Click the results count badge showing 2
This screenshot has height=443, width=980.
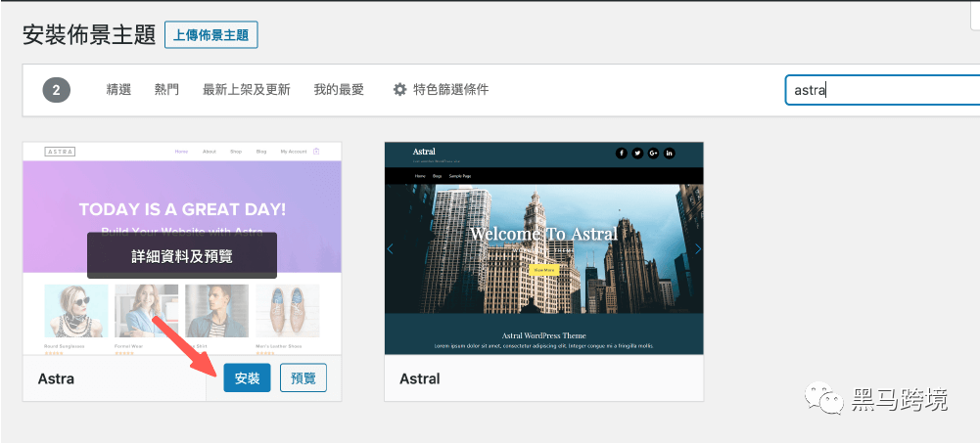point(56,91)
